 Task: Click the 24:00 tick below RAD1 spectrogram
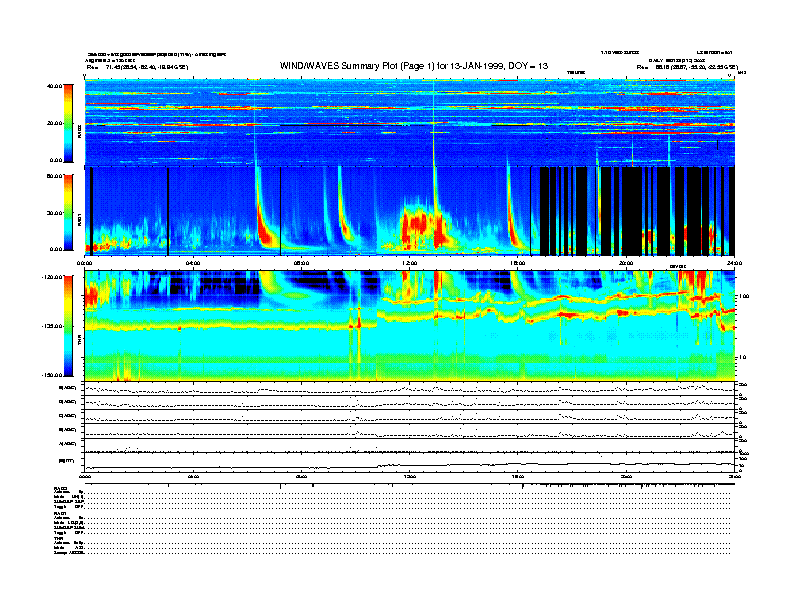click(734, 263)
